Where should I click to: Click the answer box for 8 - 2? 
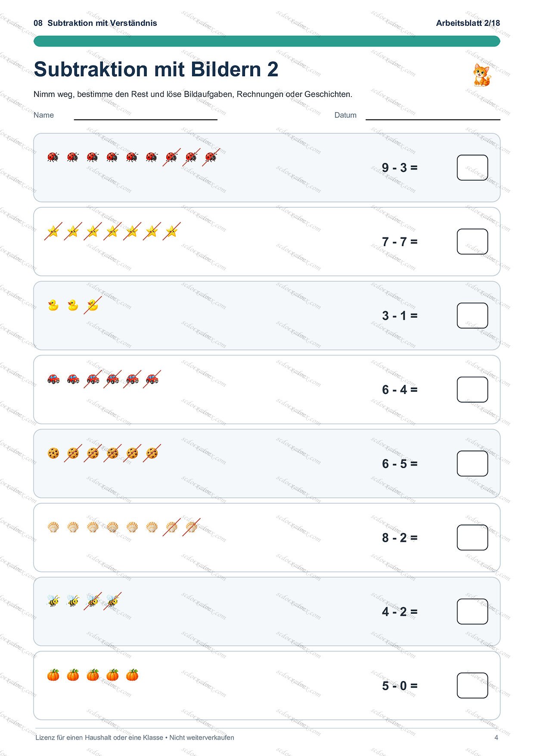click(x=472, y=537)
